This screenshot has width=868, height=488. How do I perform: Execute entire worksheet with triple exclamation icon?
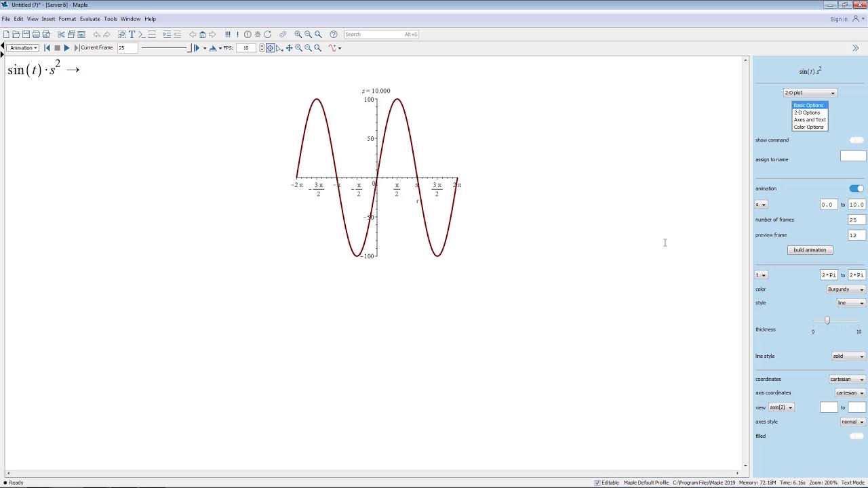[x=227, y=35]
